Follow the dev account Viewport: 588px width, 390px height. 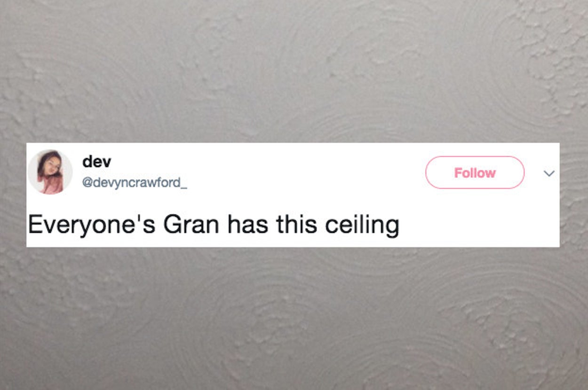pos(475,172)
